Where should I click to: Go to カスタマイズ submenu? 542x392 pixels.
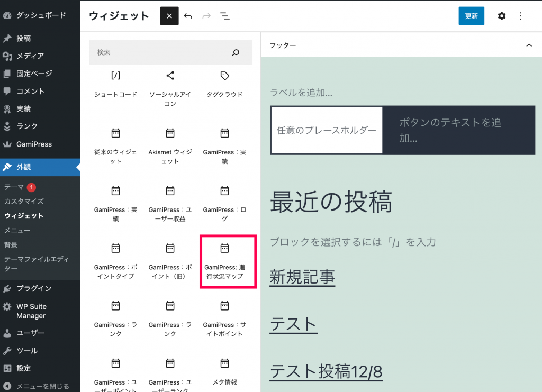coord(24,202)
